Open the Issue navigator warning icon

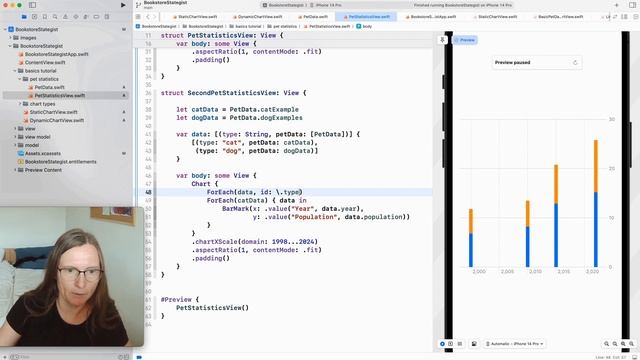[x=65, y=17]
